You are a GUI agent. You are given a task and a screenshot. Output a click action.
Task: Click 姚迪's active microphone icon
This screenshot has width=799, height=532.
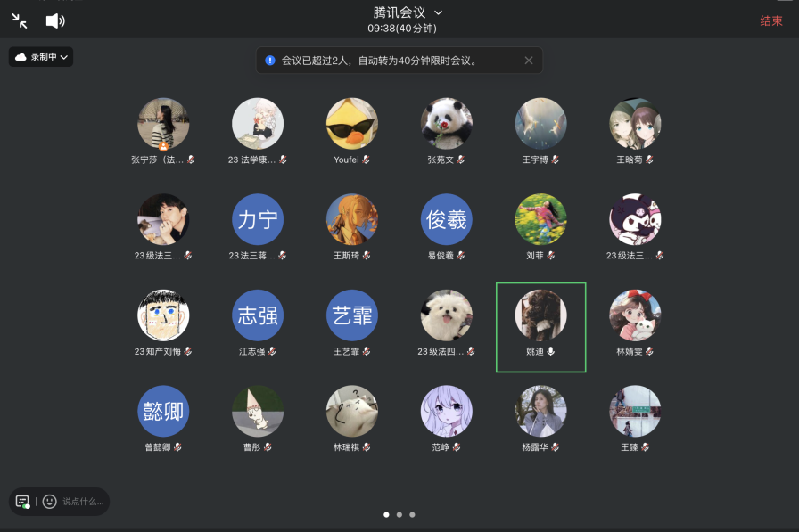tap(551, 351)
